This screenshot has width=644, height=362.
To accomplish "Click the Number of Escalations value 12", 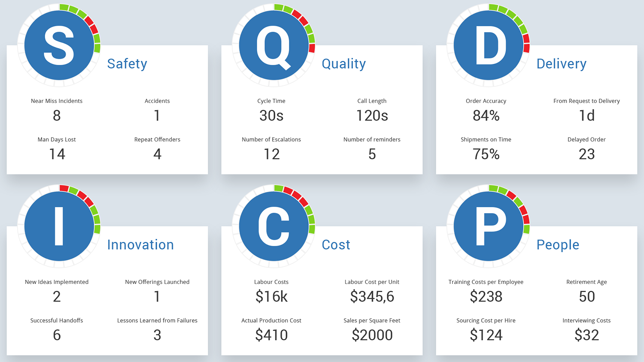I will coord(271,154).
